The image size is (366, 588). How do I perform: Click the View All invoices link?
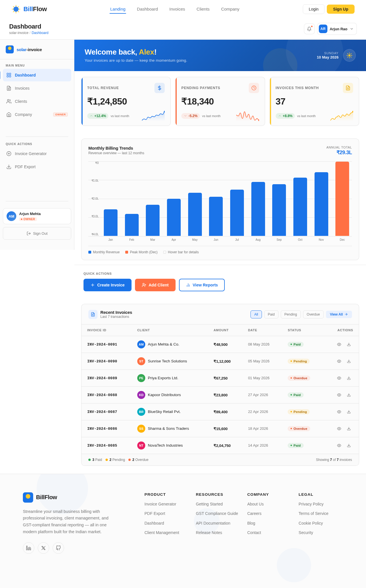[339, 314]
